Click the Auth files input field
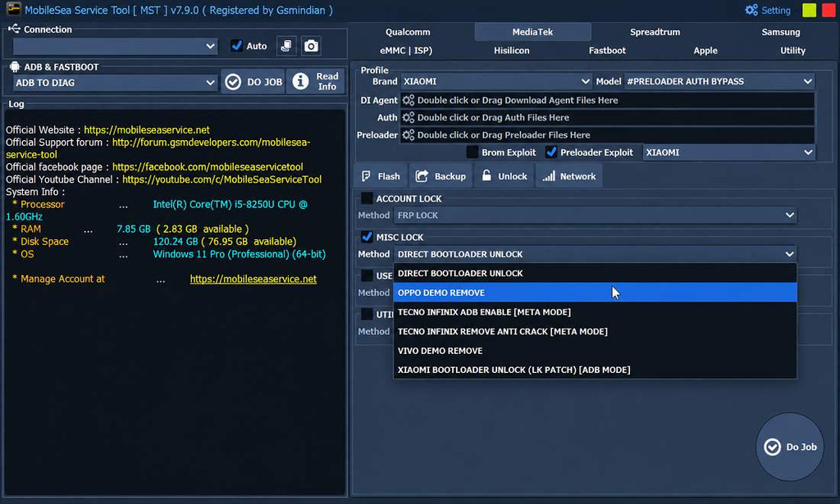The width and height of the screenshot is (840, 504). tap(607, 117)
